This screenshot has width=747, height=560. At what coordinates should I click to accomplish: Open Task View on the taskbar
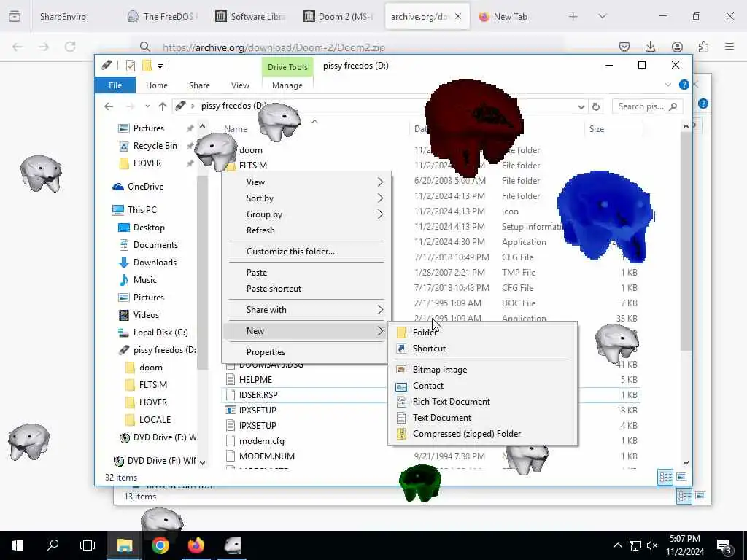pyautogui.click(x=88, y=545)
